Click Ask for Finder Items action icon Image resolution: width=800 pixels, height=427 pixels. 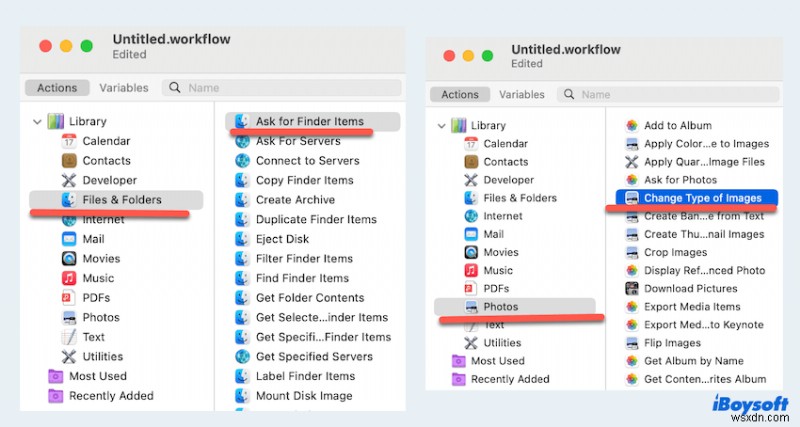click(x=242, y=121)
